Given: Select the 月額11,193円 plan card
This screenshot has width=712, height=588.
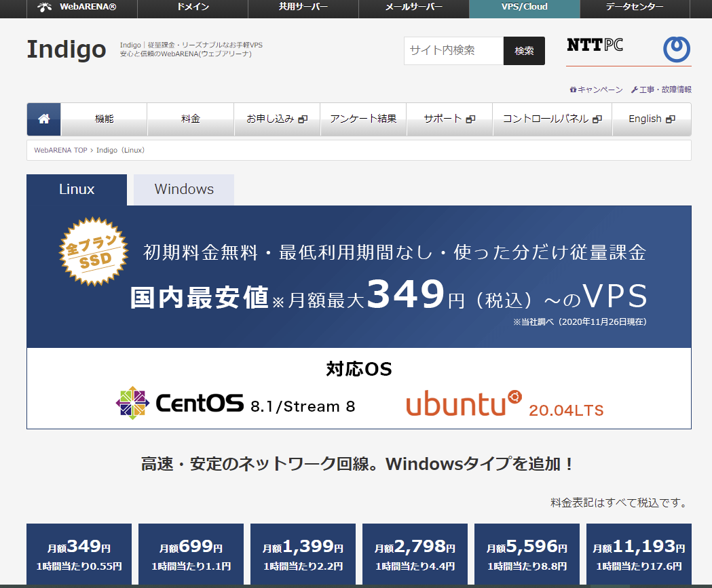Looking at the screenshot, I should point(639,554).
